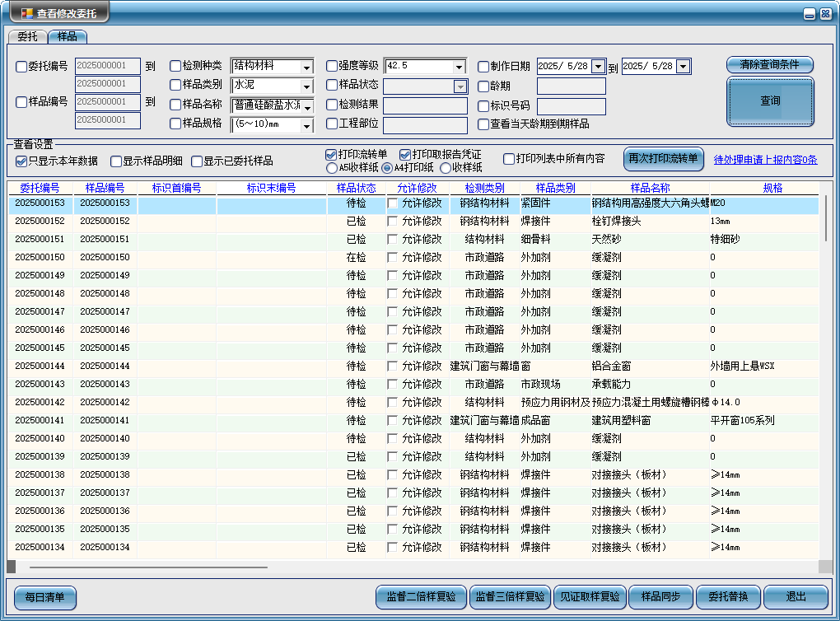Click the 每日清单 button
This screenshot has width=840, height=621.
pos(45,597)
